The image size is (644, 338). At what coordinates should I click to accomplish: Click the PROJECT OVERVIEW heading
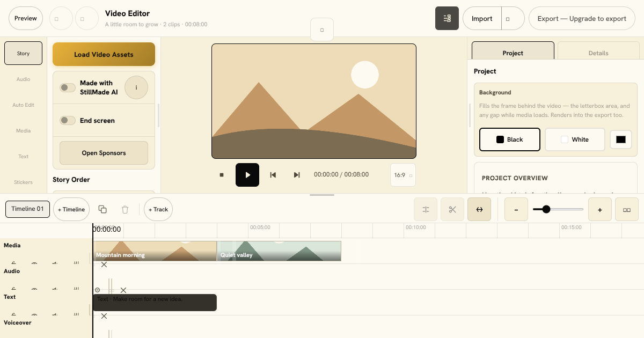(x=515, y=178)
